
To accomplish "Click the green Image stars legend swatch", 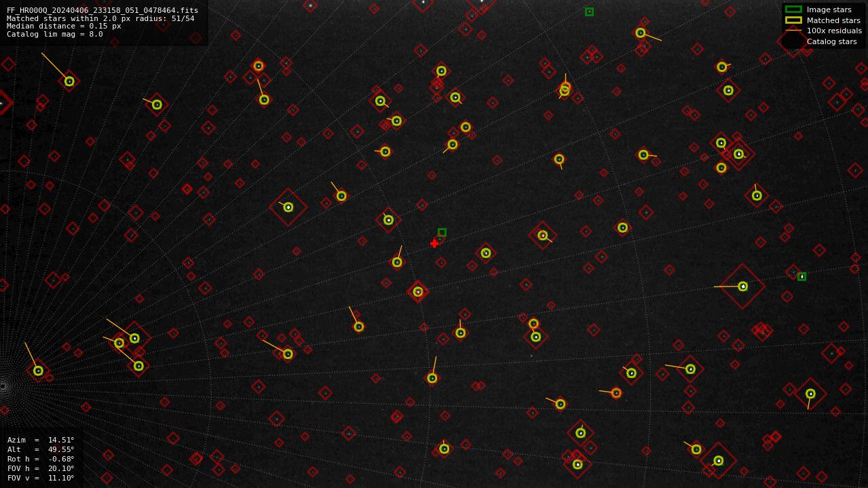I will [793, 10].
